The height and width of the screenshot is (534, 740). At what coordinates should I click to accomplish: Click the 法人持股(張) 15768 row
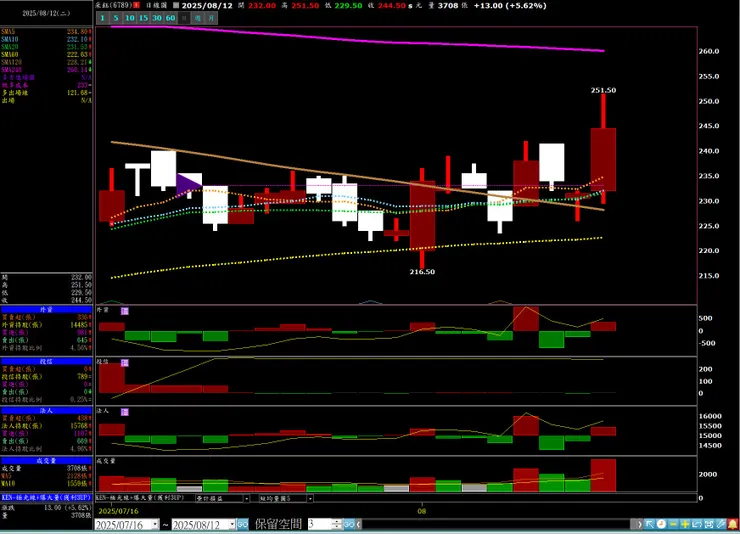[46, 426]
